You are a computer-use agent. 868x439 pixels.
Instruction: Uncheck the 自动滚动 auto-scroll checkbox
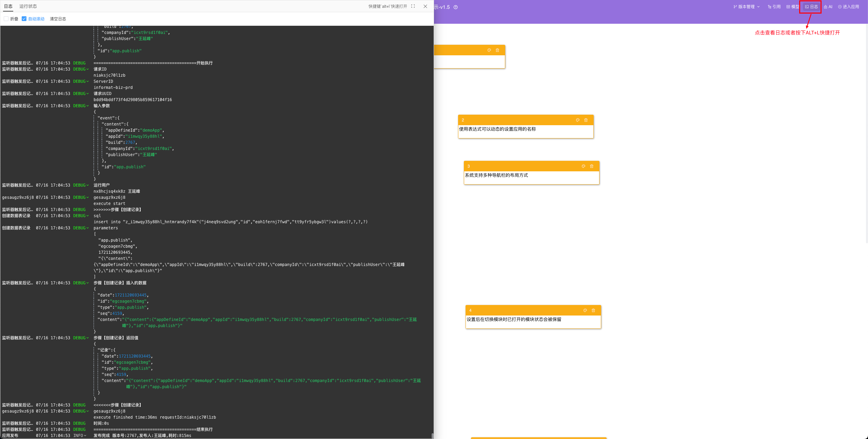24,19
